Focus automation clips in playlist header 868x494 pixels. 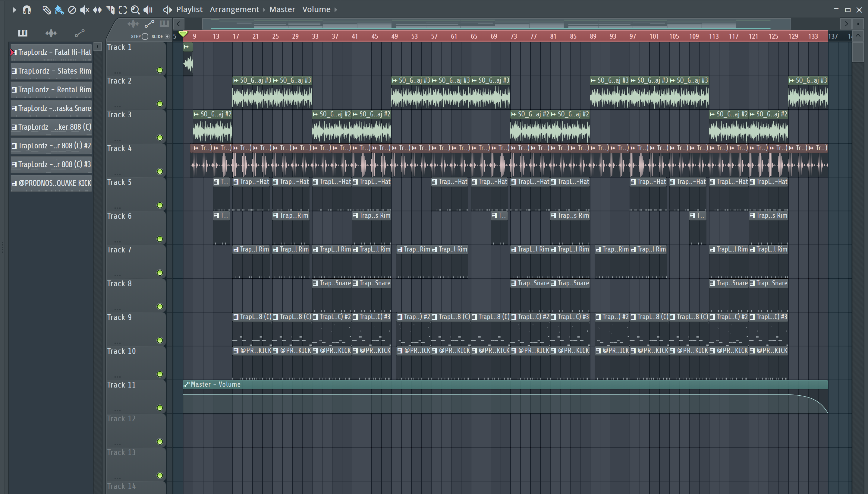coord(149,24)
